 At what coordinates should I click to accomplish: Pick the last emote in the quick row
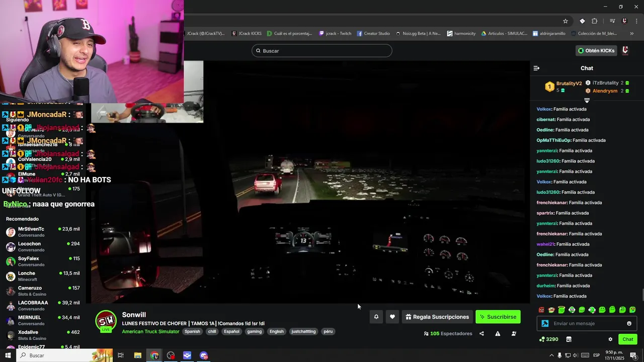pyautogui.click(x=632, y=310)
